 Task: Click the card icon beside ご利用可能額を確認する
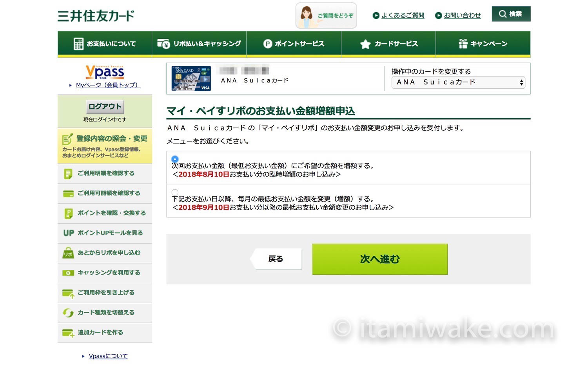(69, 193)
